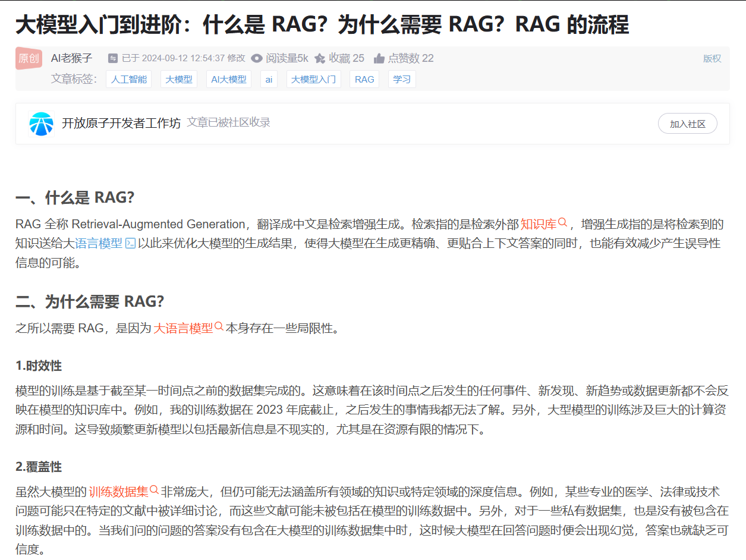Select the RAG article tag
Viewport: 746px width, 560px height.
pyautogui.click(x=364, y=79)
